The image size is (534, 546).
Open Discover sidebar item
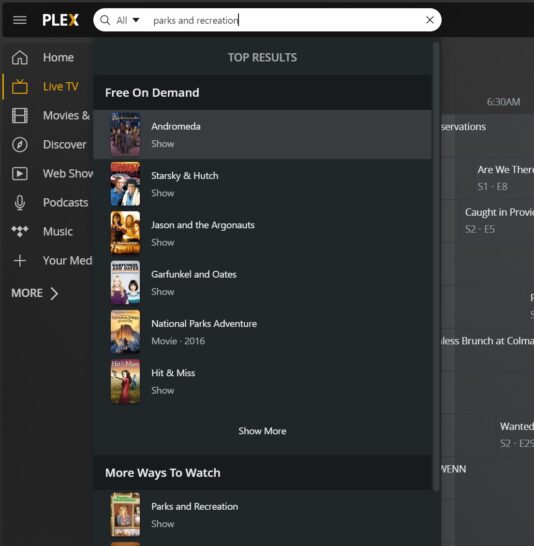point(65,145)
